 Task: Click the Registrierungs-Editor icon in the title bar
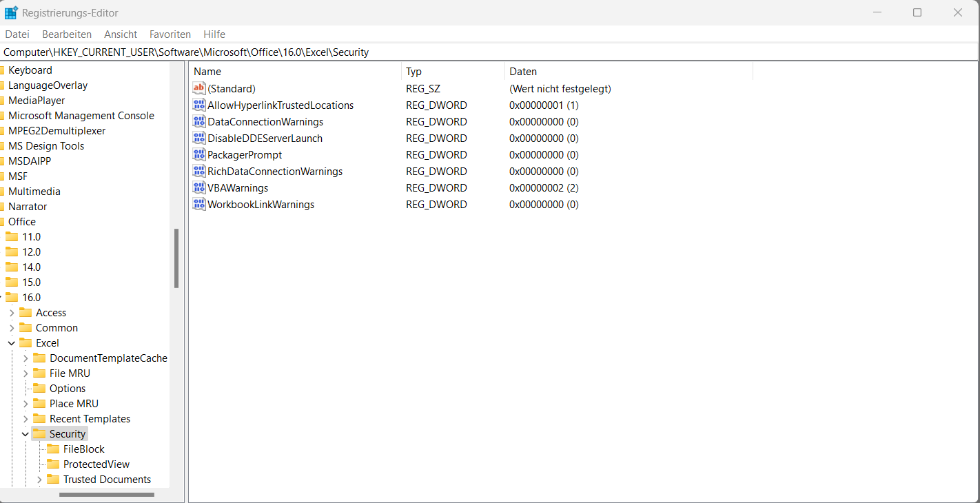point(10,12)
